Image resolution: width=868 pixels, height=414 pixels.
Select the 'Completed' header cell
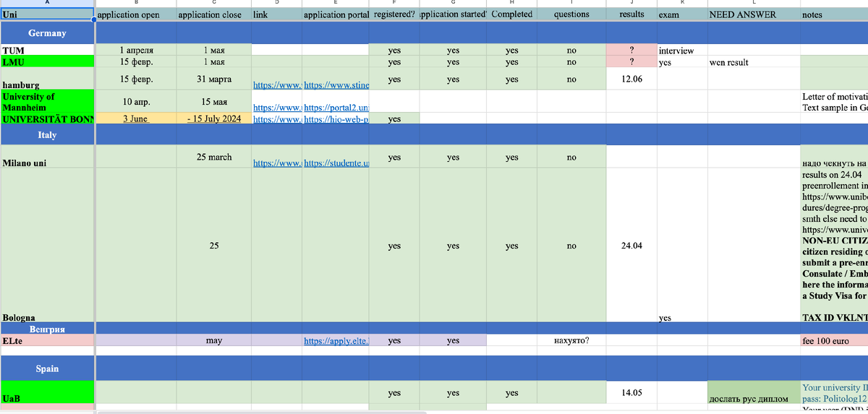point(512,14)
